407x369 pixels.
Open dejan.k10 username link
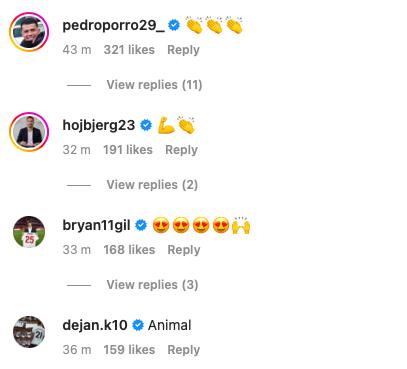click(x=95, y=325)
